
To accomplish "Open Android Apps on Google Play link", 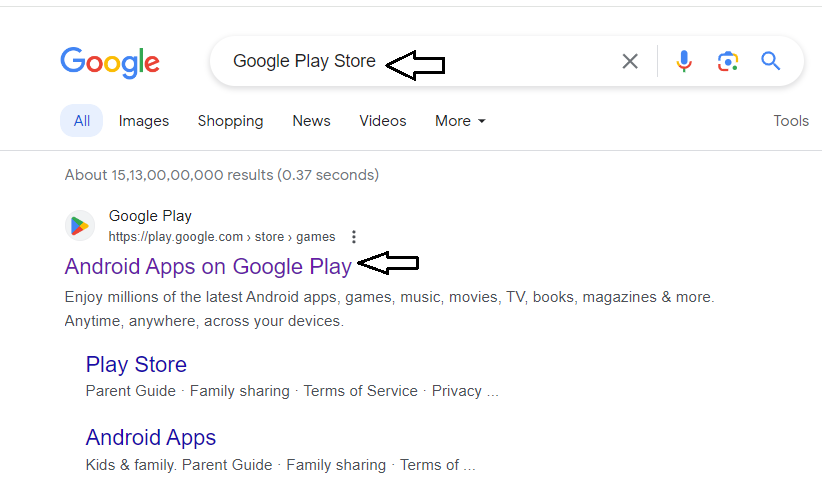I will pos(208,266).
